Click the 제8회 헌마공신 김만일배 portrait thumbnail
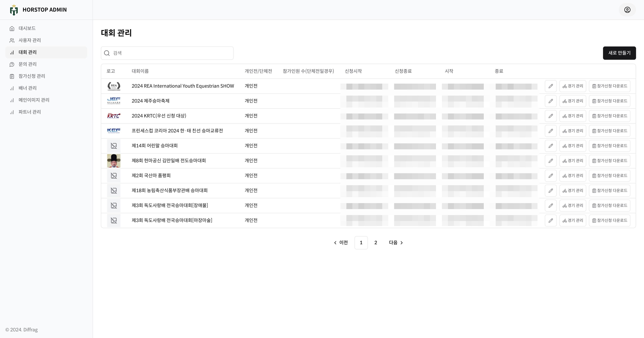 (x=114, y=161)
